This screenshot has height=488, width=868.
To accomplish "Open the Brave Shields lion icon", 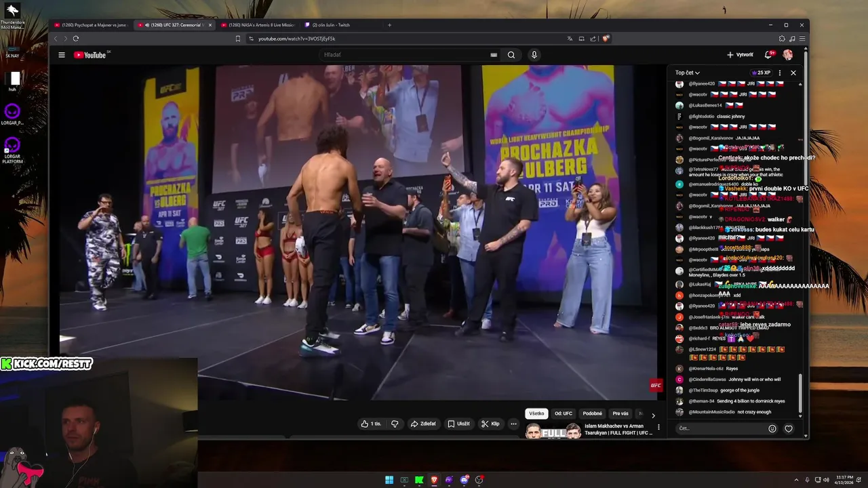I will (606, 39).
